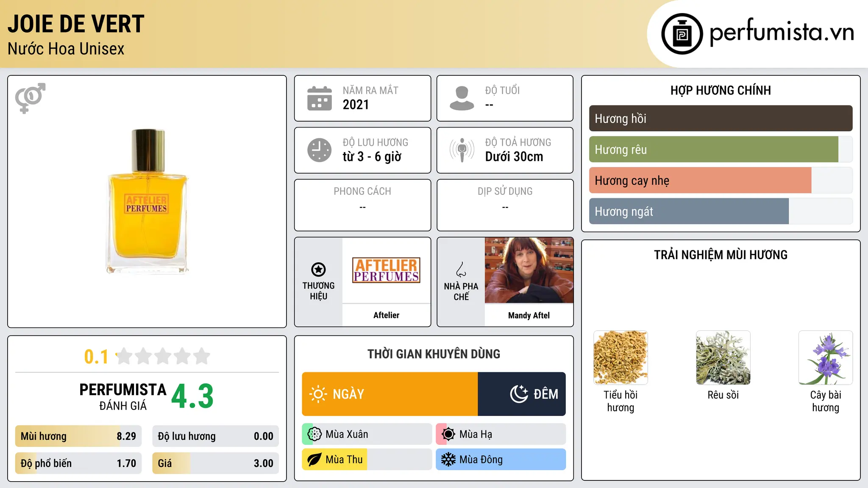Click the Hợp hương chính heading
The height and width of the screenshot is (488, 868).
pyautogui.click(x=721, y=90)
